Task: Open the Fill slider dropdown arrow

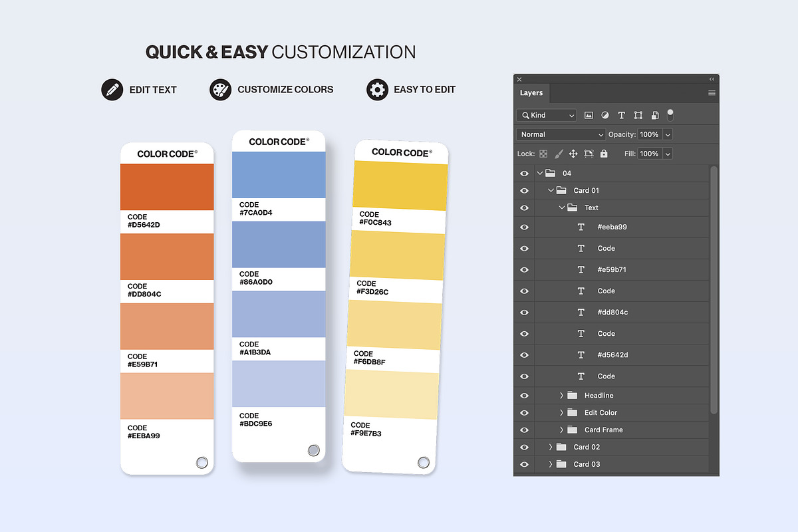Action: (x=668, y=154)
